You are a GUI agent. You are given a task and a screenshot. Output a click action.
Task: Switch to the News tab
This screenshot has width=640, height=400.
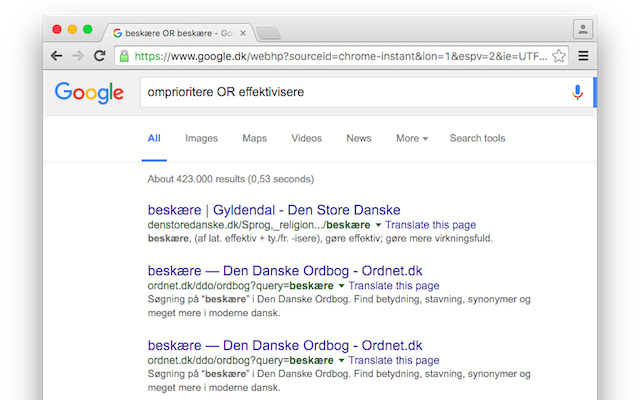[359, 138]
